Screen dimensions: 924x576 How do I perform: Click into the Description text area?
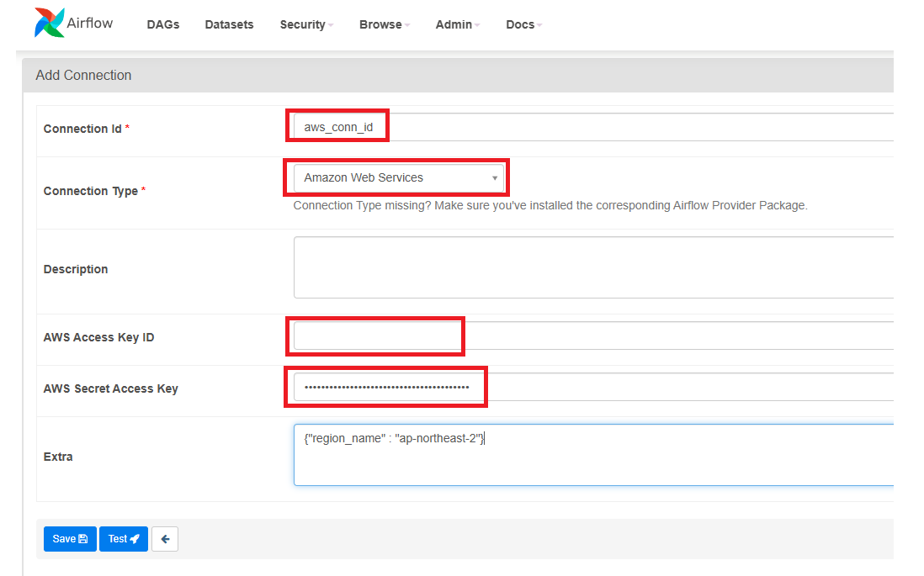coord(593,267)
